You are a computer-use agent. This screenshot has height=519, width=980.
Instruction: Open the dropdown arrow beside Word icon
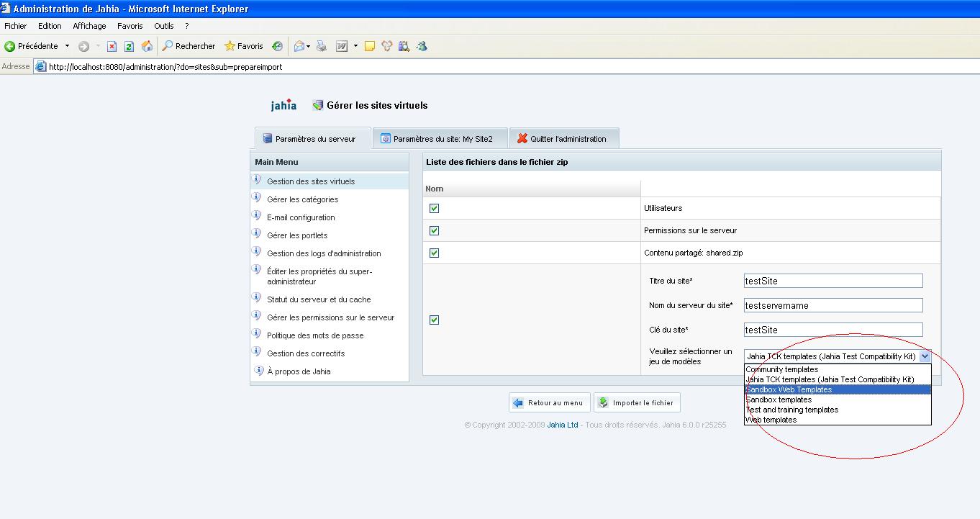pyautogui.click(x=355, y=46)
